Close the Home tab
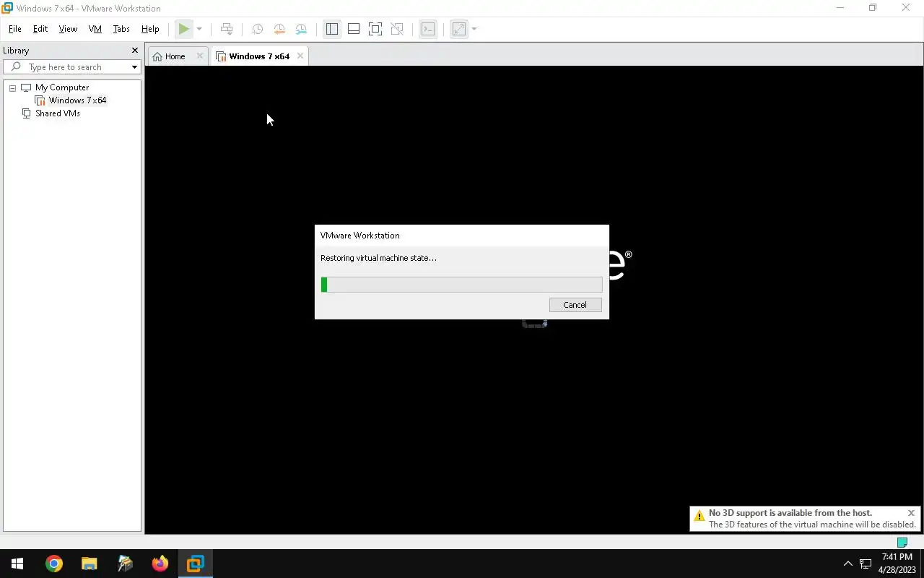 click(200, 56)
